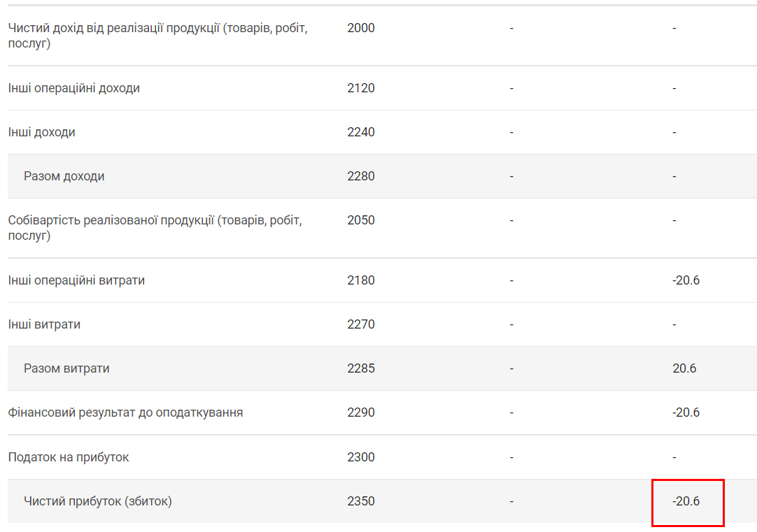This screenshot has height=532, width=757.
Task: Select row code 2270
Action: pos(361,324)
